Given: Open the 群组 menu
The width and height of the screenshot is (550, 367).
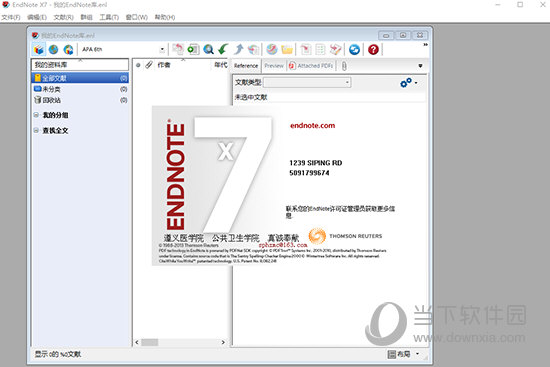Looking at the screenshot, I should tap(86, 17).
